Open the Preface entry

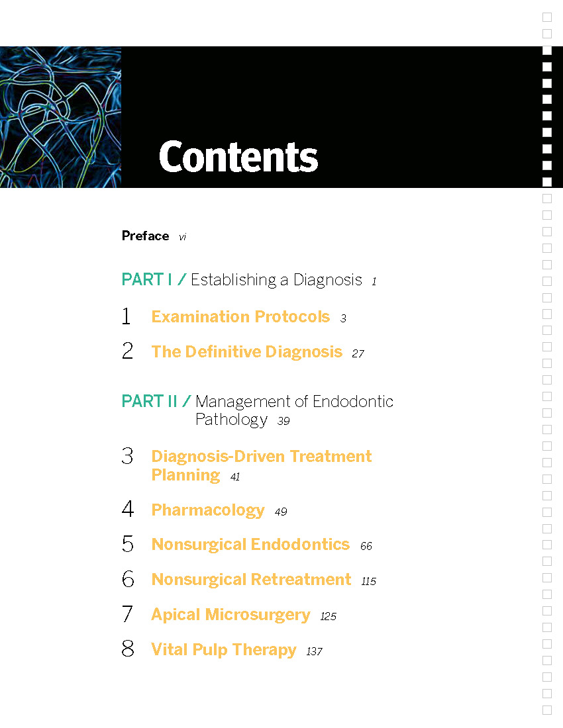point(146,236)
